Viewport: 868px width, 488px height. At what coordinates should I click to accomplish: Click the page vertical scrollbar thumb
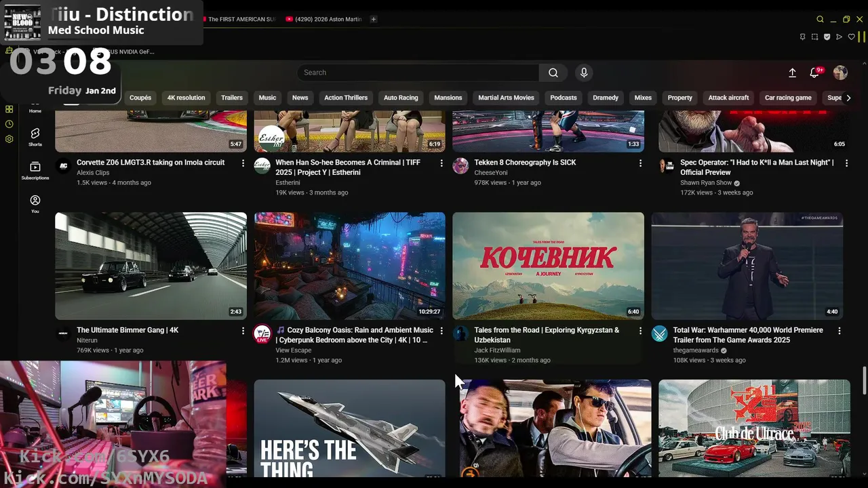(864, 380)
